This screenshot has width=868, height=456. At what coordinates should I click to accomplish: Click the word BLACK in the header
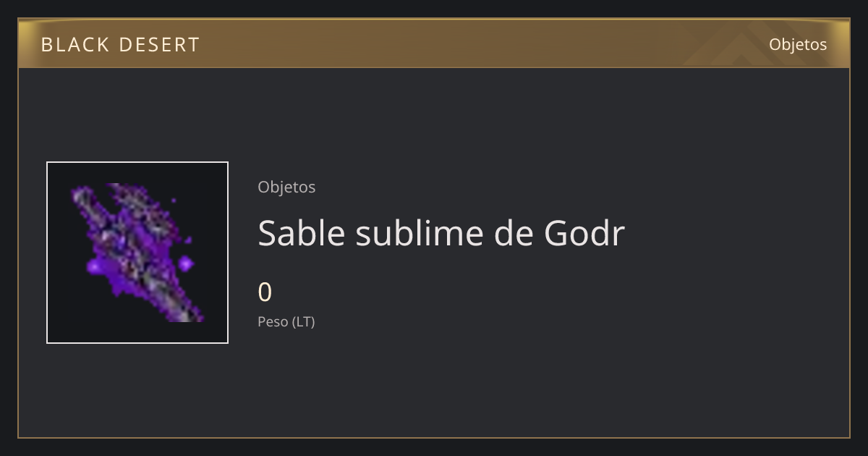click(x=75, y=45)
